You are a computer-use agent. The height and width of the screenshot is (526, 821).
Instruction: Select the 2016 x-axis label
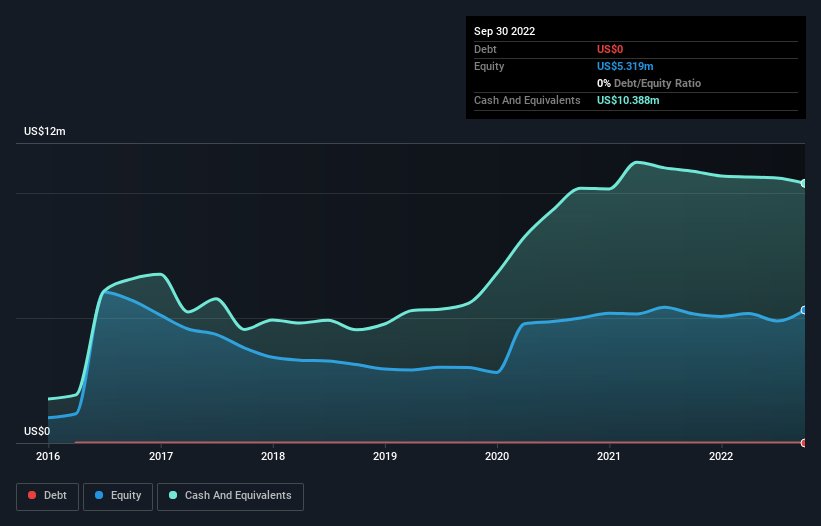tap(48, 456)
